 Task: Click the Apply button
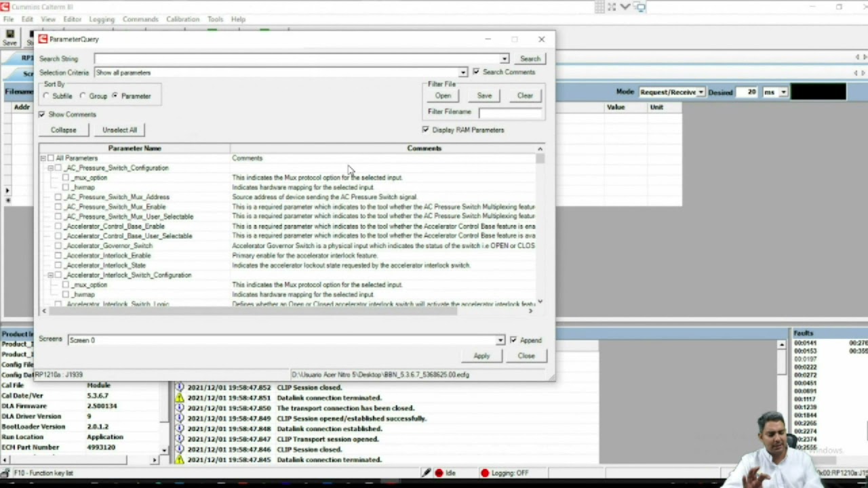tap(481, 356)
